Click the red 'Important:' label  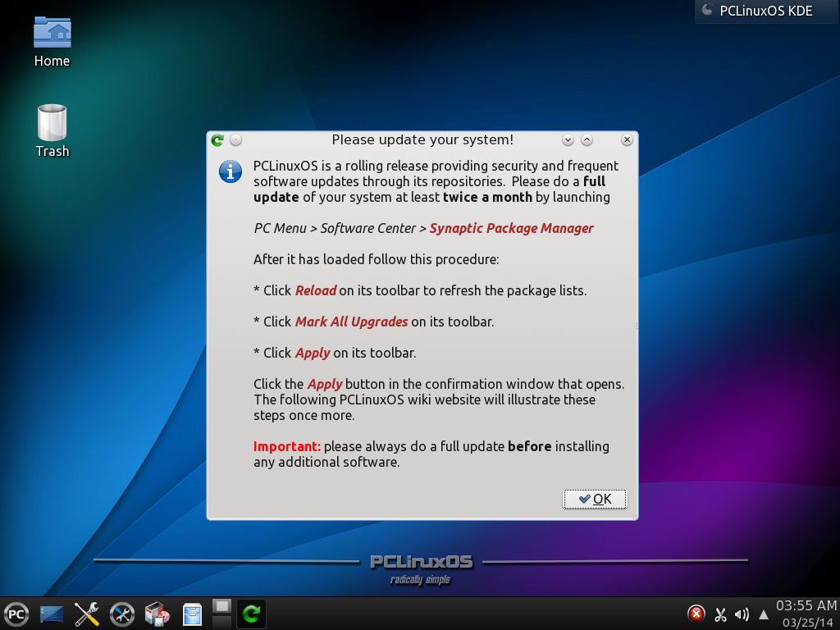(287, 446)
